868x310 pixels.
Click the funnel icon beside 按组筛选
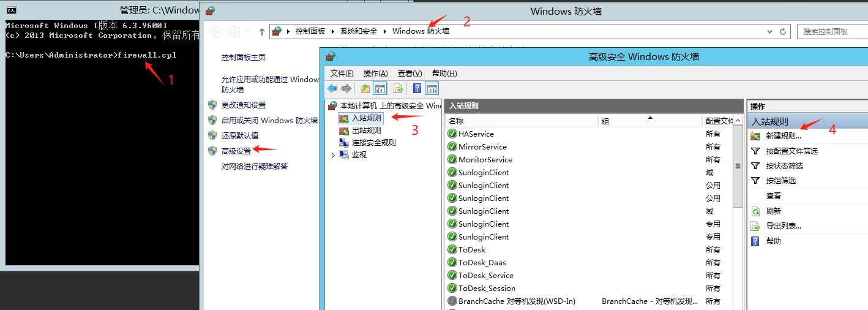click(755, 180)
